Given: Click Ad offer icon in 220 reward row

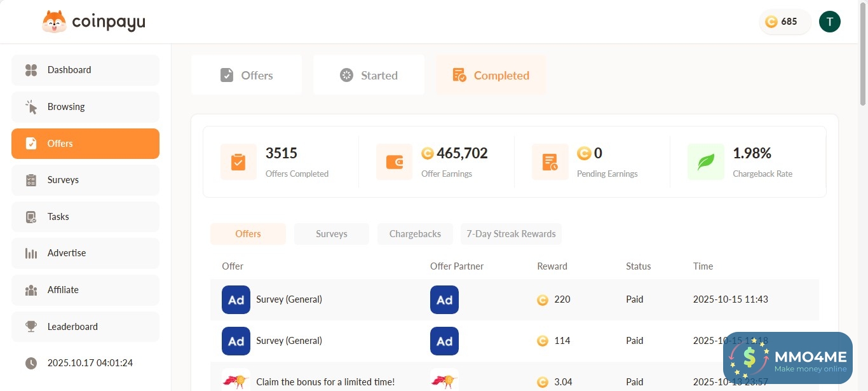Looking at the screenshot, I should (x=236, y=299).
